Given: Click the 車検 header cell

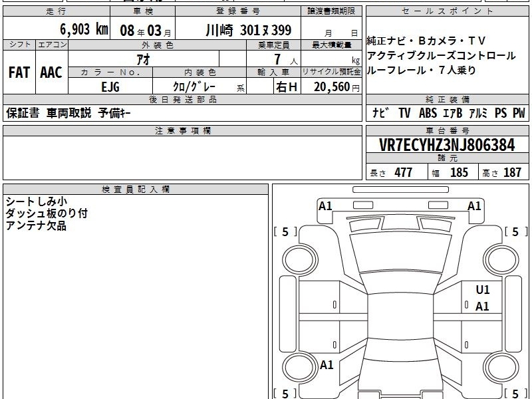Looking at the screenshot, I should point(143,11).
